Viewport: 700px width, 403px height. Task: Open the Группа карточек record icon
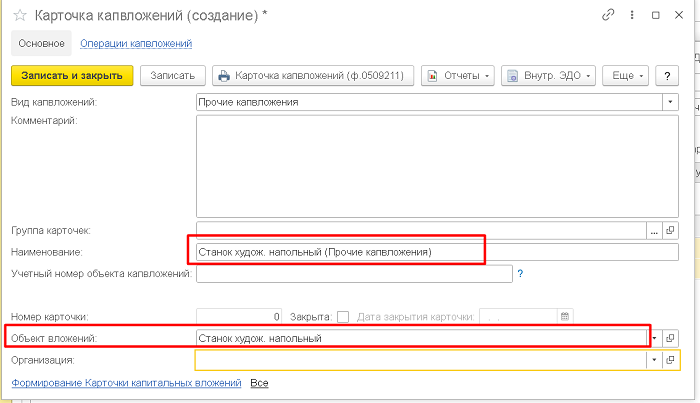tap(670, 229)
